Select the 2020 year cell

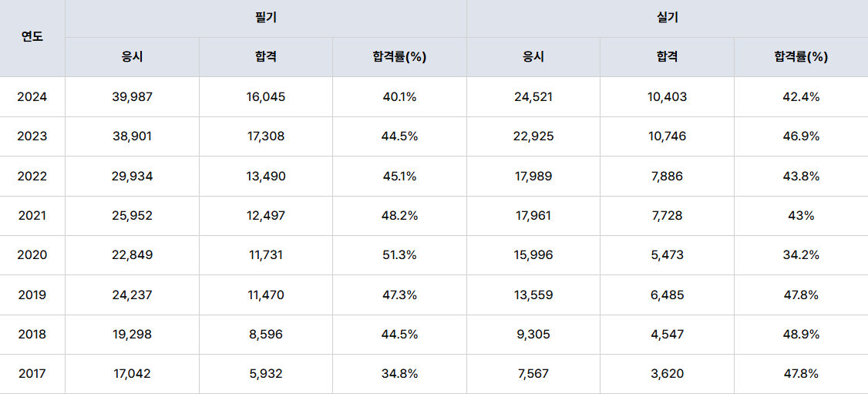[x=32, y=255]
